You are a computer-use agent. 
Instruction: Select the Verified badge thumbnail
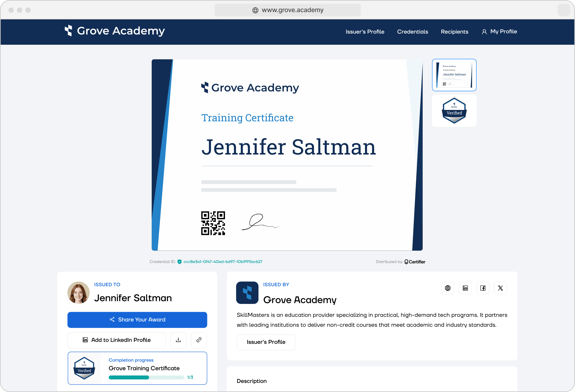[454, 111]
